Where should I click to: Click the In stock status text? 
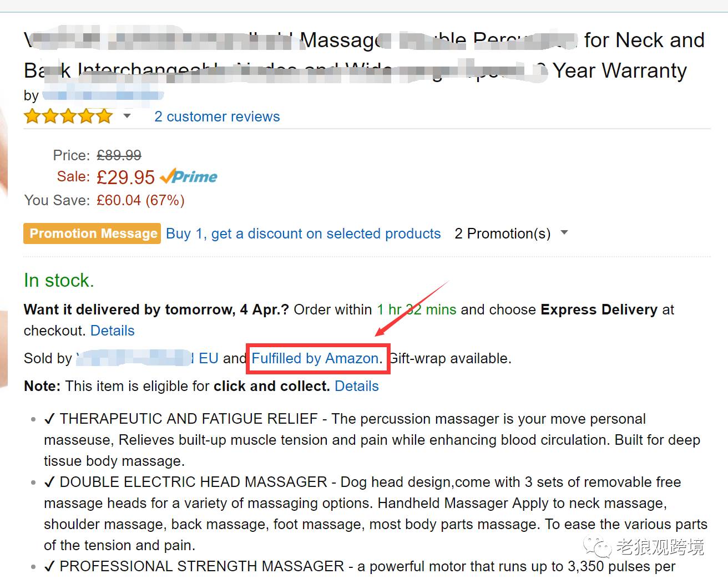(x=59, y=281)
